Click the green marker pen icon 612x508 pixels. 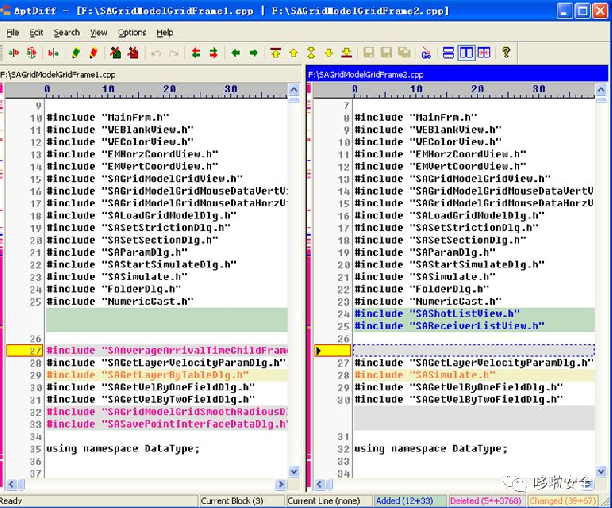76,52
